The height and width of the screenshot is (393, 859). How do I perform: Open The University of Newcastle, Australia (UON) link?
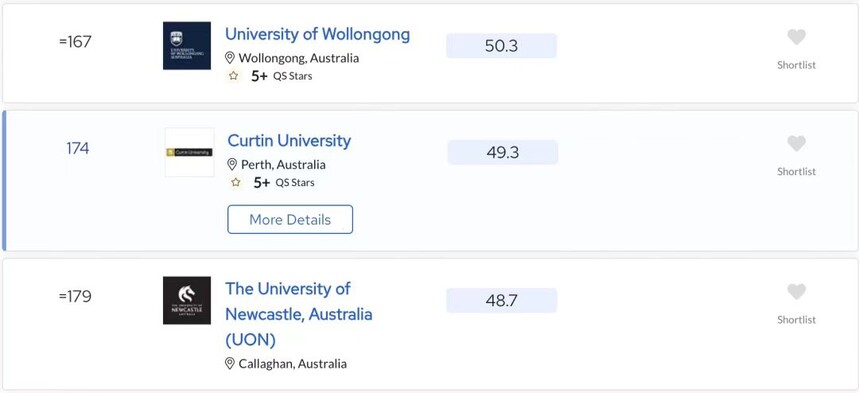point(299,314)
